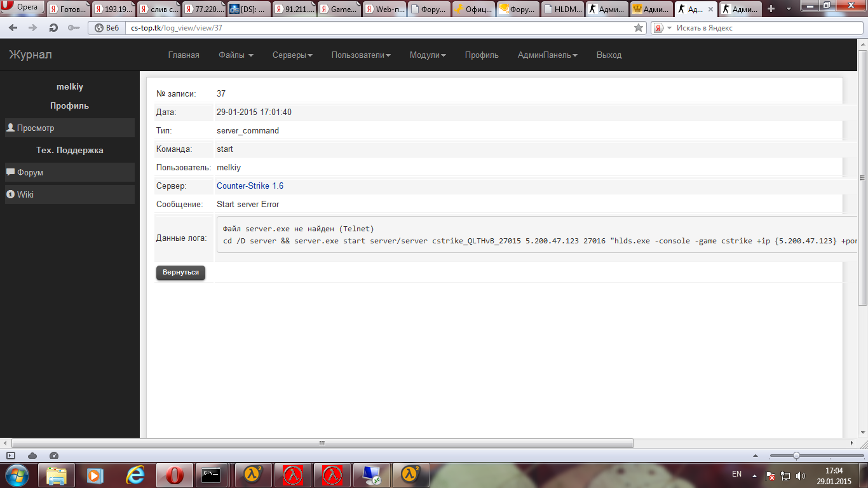
Task: Open the АдминПанель dropdown menu
Action: (547, 55)
